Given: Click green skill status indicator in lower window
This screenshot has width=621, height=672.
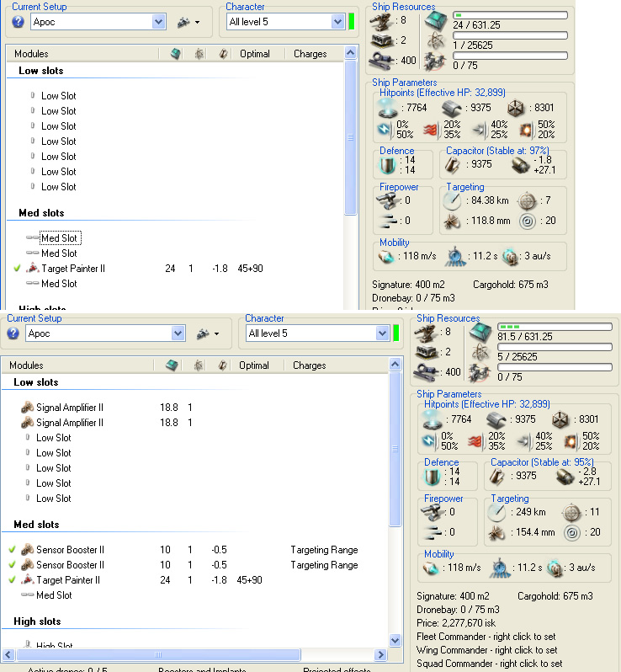Looking at the screenshot, I should [x=396, y=333].
